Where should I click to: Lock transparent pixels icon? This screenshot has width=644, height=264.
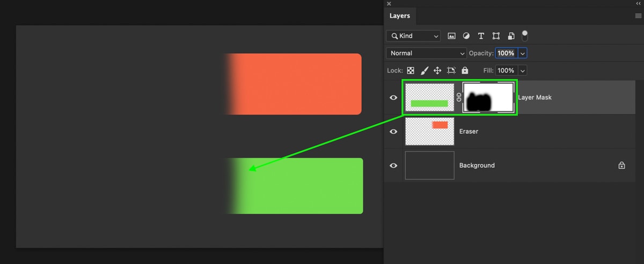(x=411, y=70)
